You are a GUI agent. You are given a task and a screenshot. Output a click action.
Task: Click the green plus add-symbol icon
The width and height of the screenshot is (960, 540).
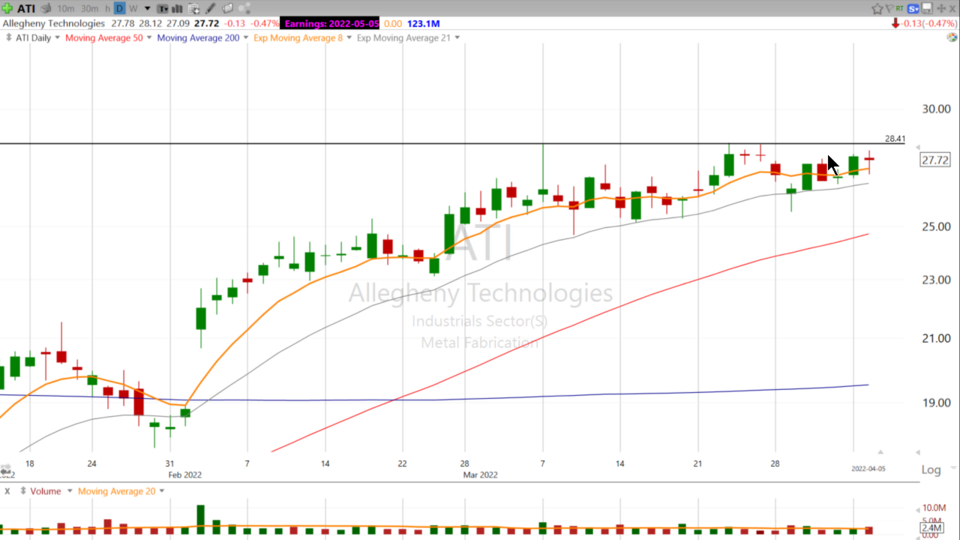point(7,8)
